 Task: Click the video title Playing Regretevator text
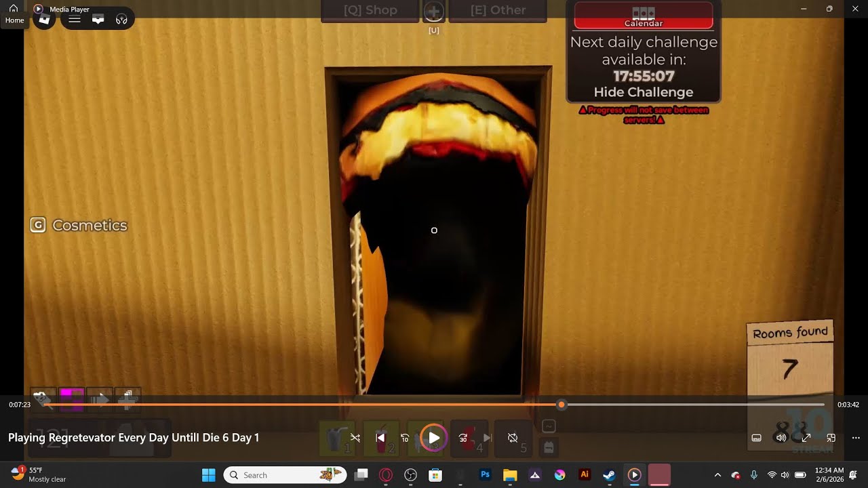point(134,438)
